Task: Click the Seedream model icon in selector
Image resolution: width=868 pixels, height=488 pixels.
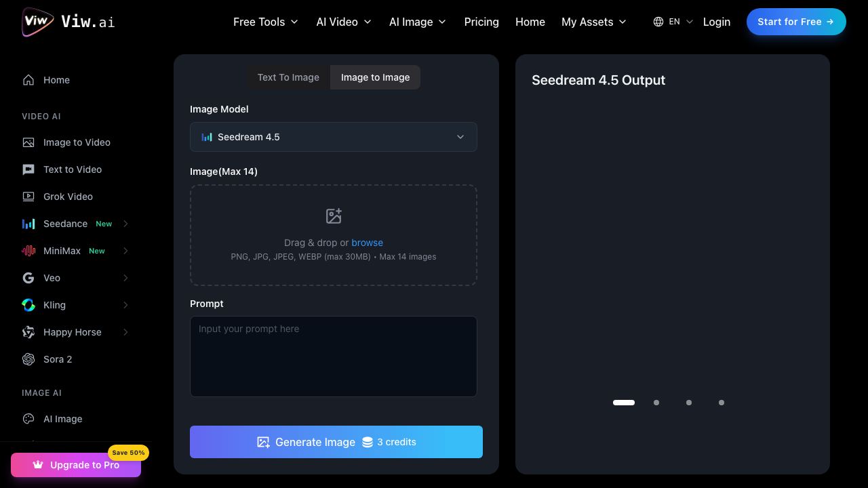Action: pos(207,137)
